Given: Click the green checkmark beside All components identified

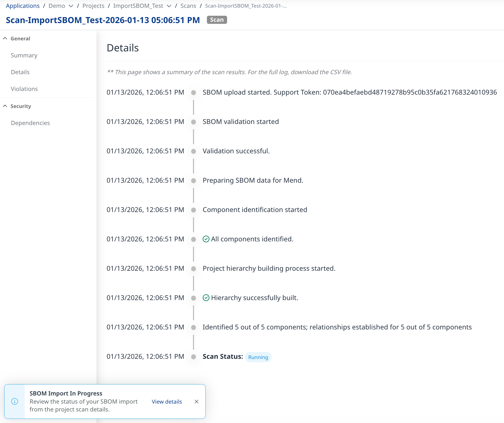Looking at the screenshot, I should [x=206, y=239].
